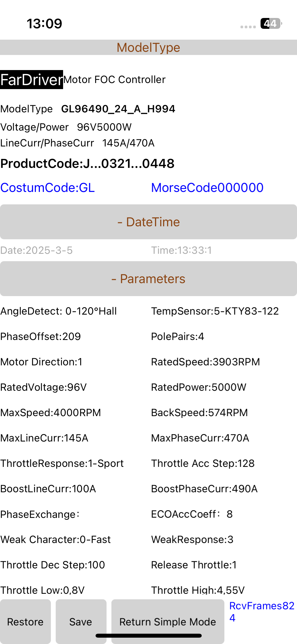Open the MorseCode000000 link
This screenshot has height=644, width=297.
pos(207,188)
